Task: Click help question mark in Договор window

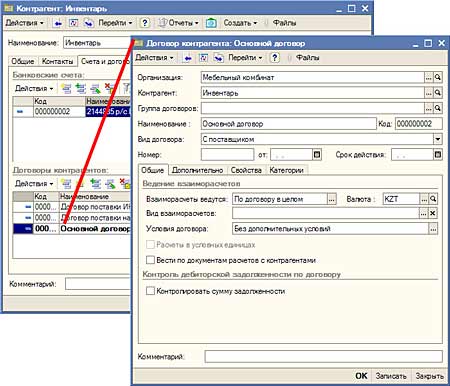Action: pyautogui.click(x=274, y=58)
